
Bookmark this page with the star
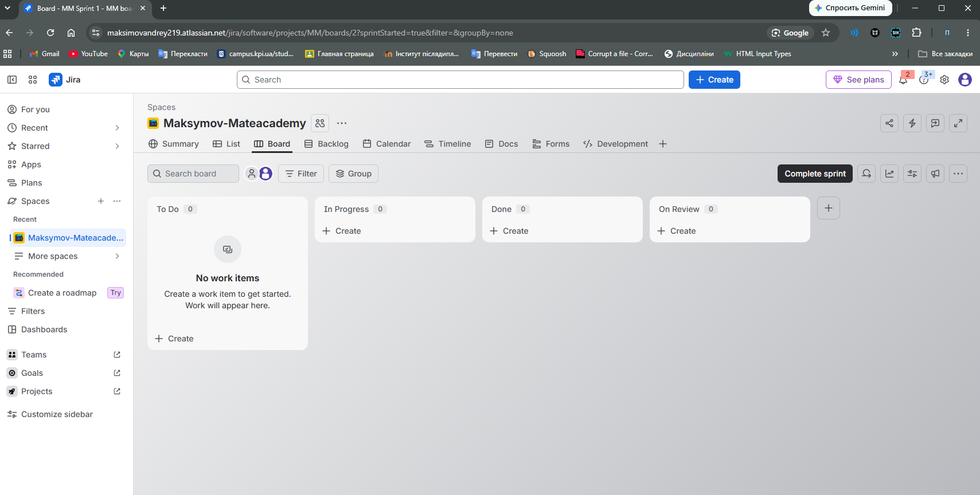[x=826, y=33]
